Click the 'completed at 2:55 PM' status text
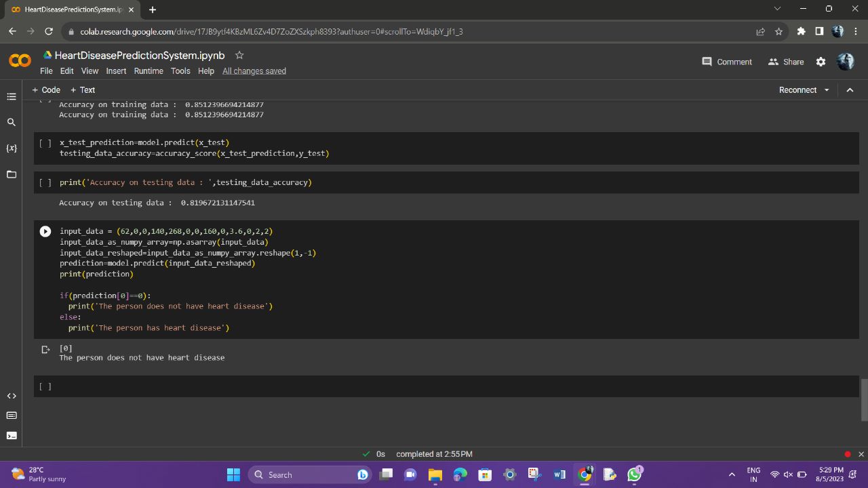The image size is (868, 488). pyautogui.click(x=434, y=454)
